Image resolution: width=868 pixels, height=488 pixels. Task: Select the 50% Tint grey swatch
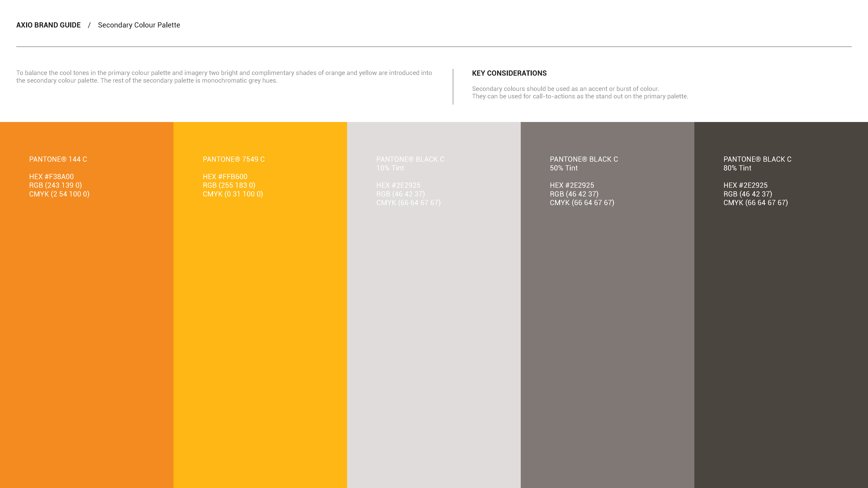607,305
